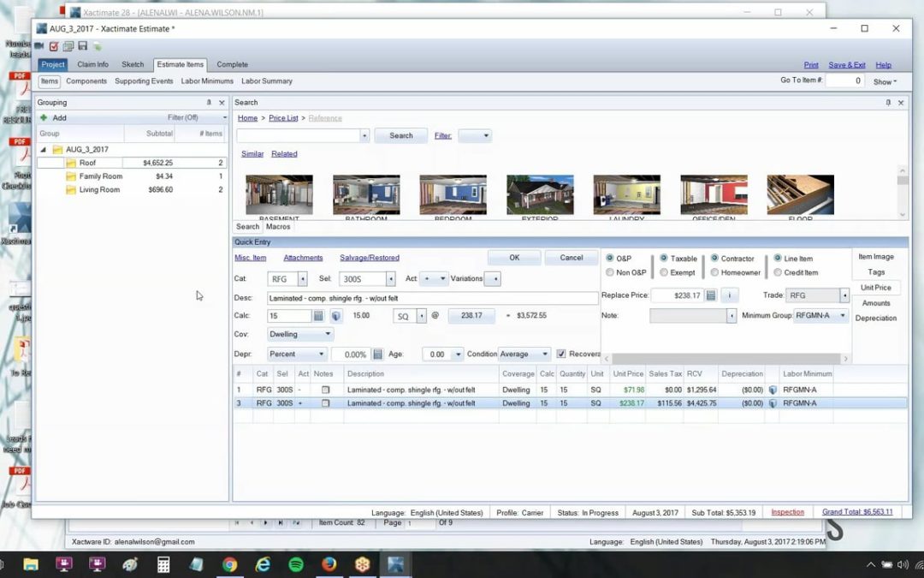Click the stacked windows toolbar icon
Image resolution: width=924 pixels, height=578 pixels.
pyautogui.click(x=68, y=46)
